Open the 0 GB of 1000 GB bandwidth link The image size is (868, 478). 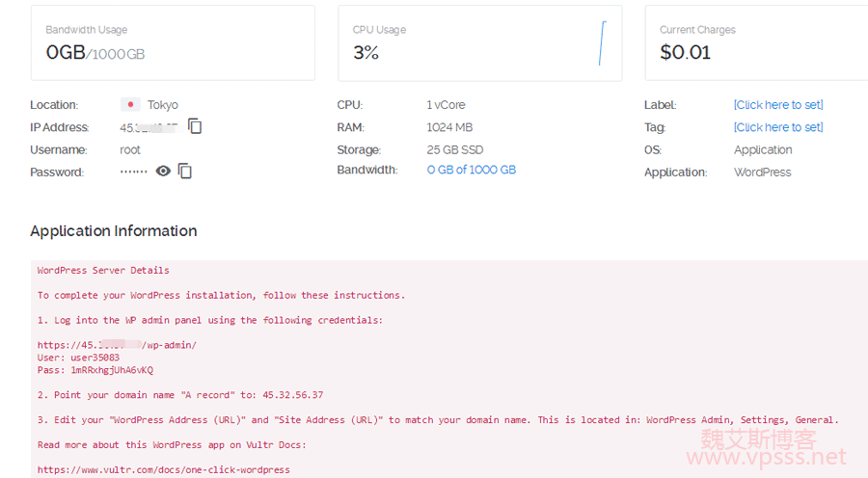[471, 170]
